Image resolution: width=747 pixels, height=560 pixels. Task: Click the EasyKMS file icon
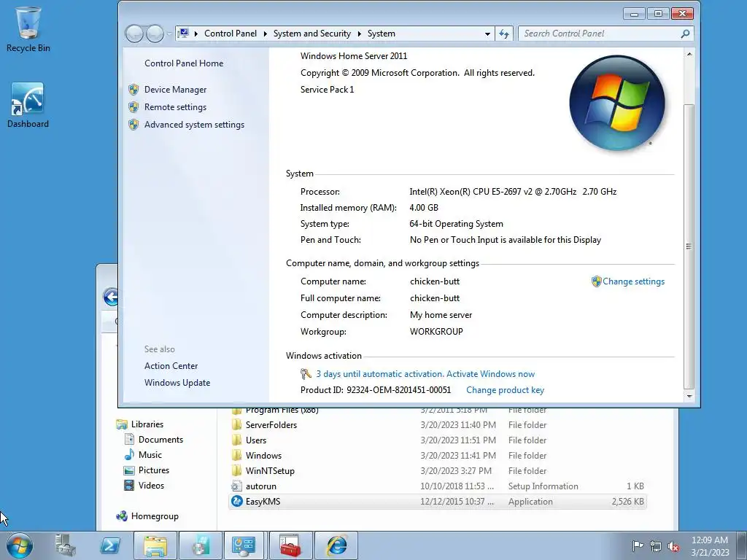pyautogui.click(x=236, y=501)
